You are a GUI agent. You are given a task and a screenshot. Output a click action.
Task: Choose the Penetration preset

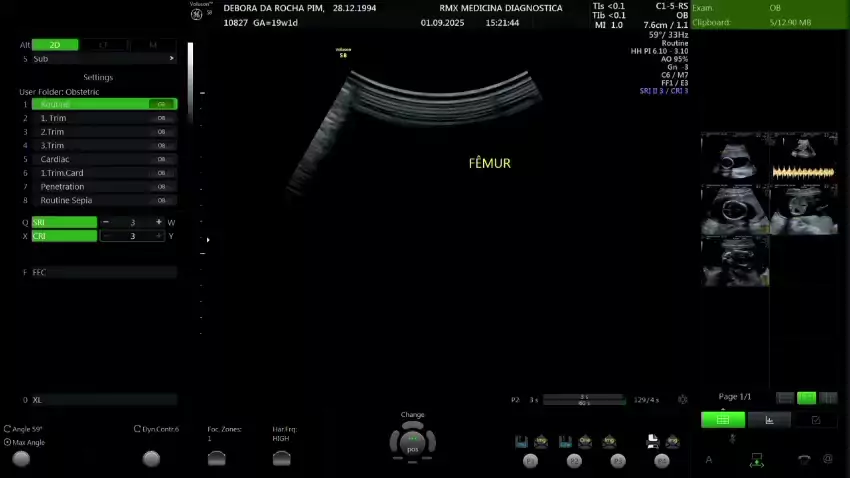tap(100, 187)
